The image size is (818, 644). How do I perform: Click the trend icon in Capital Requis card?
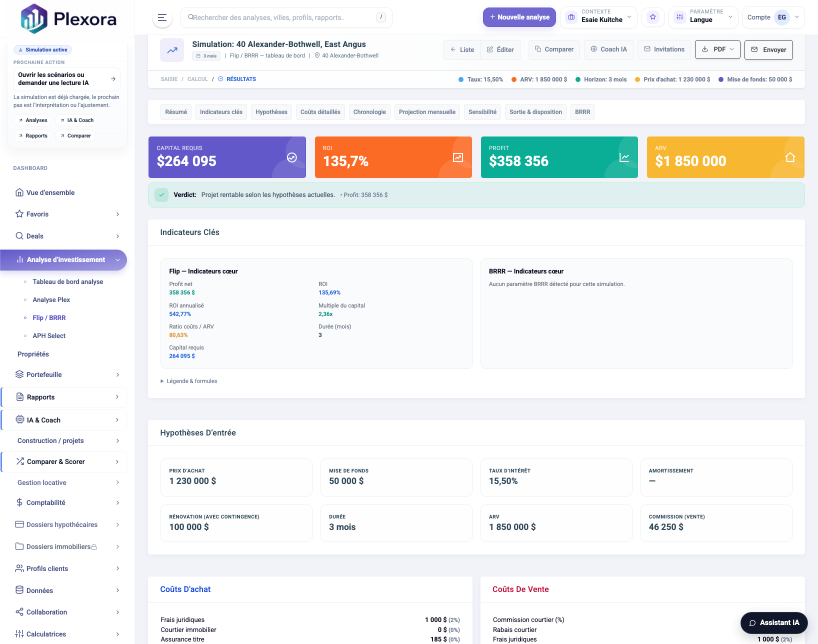pyautogui.click(x=292, y=157)
